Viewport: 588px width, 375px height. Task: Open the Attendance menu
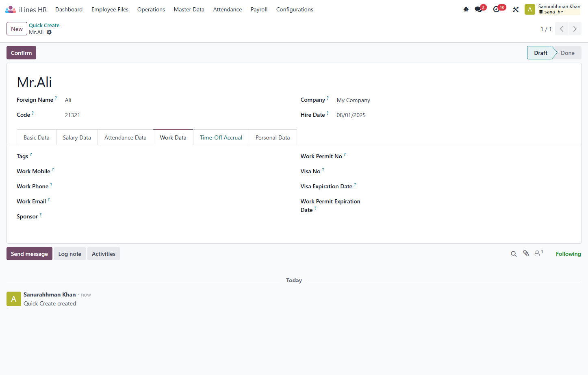(228, 9)
